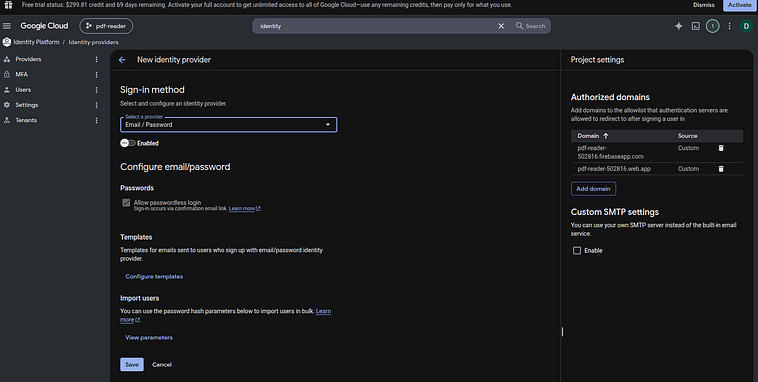Delete the pdf-reader-502816.firebaseapp.com domain
The height and width of the screenshot is (382, 758).
point(721,148)
